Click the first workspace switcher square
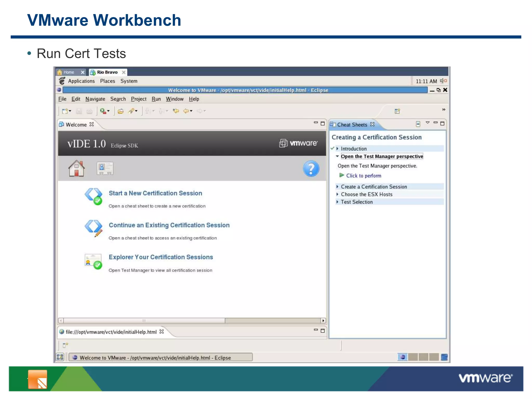532x399 pixels. tap(403, 357)
